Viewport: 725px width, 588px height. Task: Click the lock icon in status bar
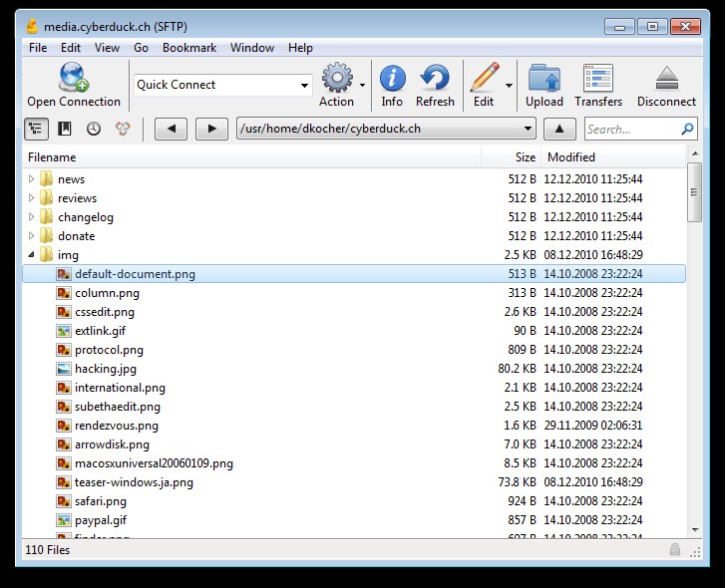(675, 549)
